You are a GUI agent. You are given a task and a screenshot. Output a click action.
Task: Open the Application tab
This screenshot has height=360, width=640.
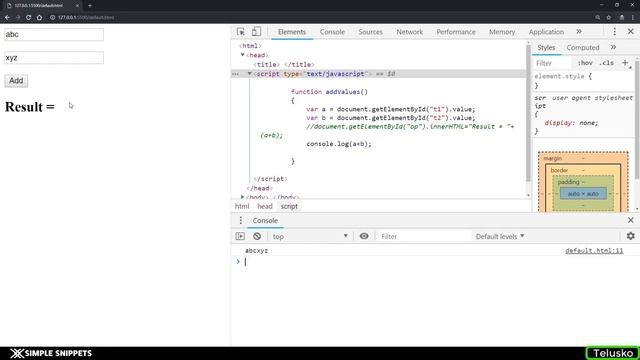pyautogui.click(x=546, y=32)
